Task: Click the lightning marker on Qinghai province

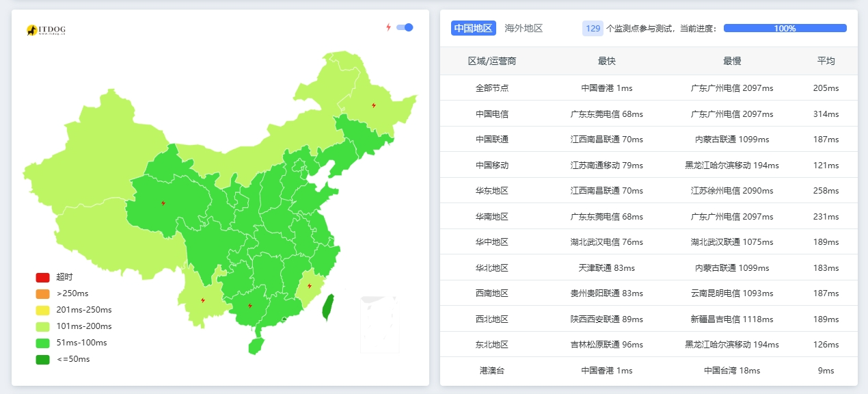Action: pos(163,203)
